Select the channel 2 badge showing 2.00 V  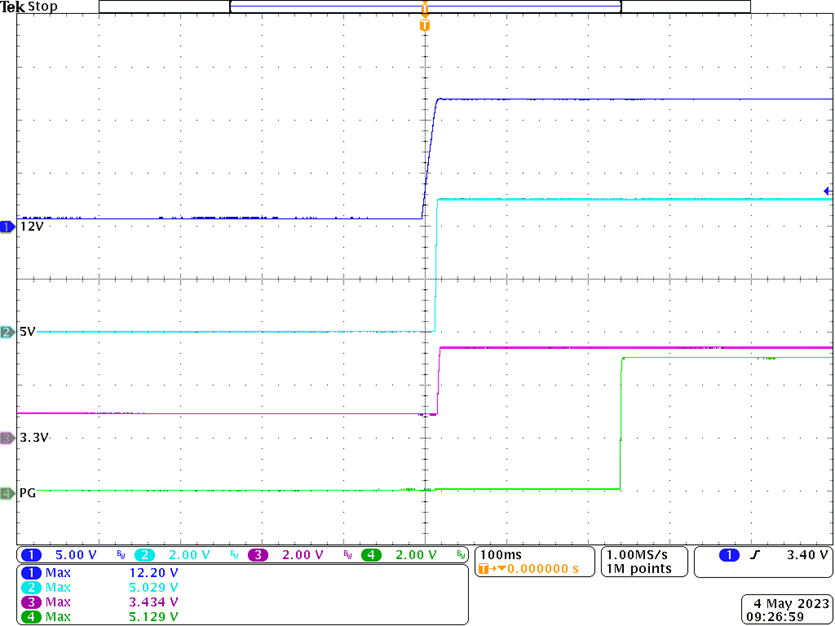(x=145, y=554)
